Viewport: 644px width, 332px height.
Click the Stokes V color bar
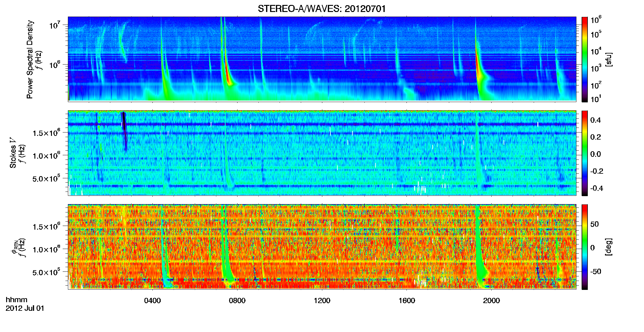coord(585,153)
